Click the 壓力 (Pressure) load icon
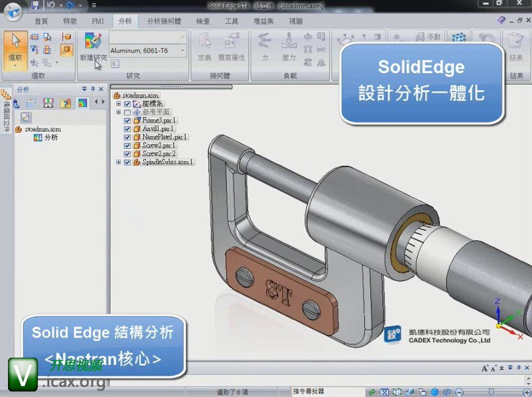Screen dimensions: 532x397 [x=288, y=48]
